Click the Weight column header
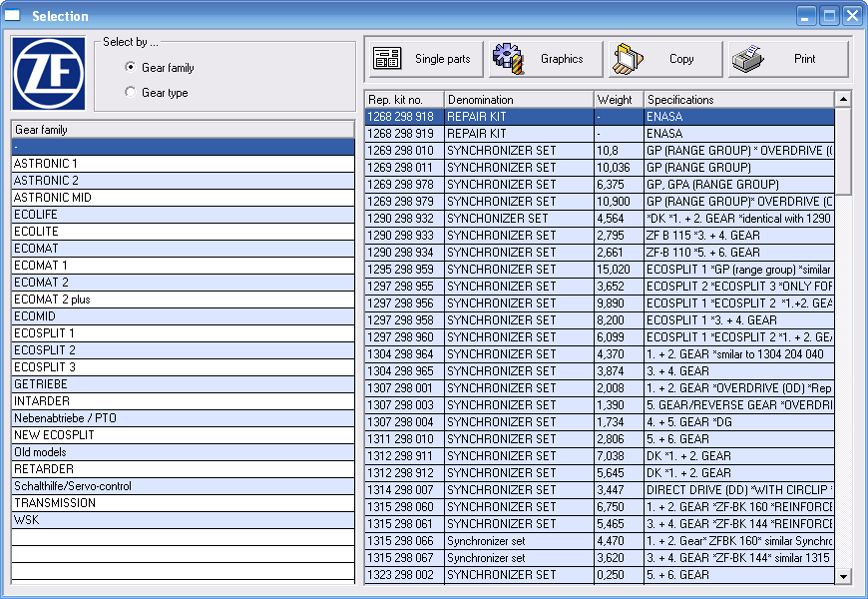 point(619,100)
